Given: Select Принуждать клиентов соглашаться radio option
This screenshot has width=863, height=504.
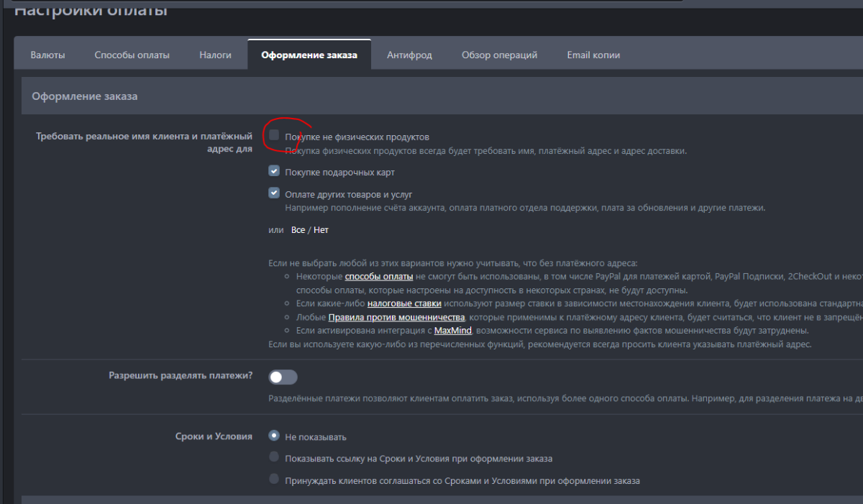Looking at the screenshot, I should click(274, 479).
